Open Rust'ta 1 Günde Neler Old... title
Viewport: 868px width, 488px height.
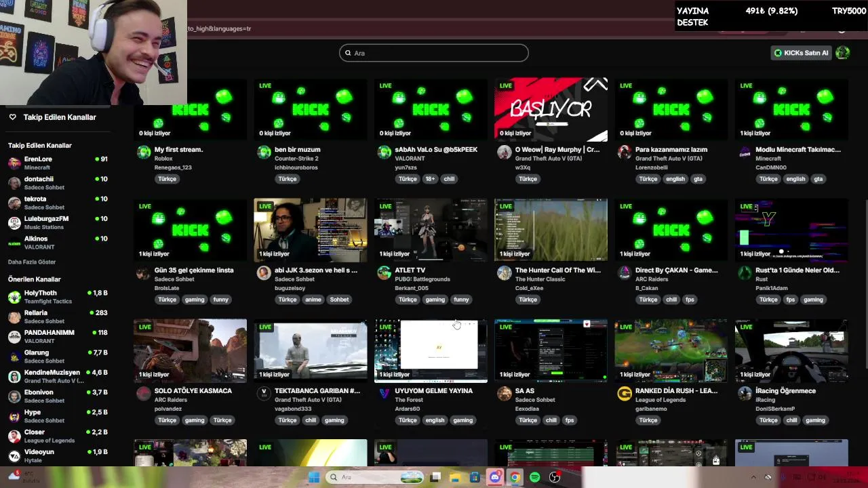797,270
